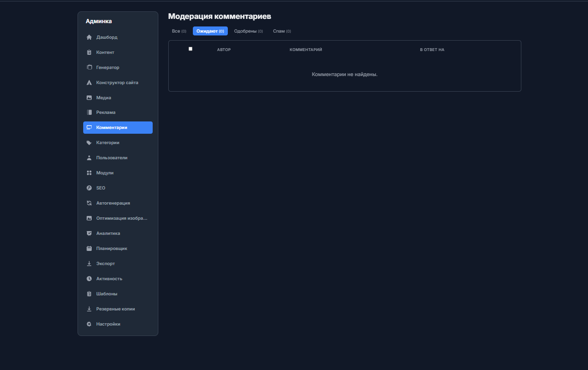Open Дашборд from the sidebar
This screenshot has width=588, height=370.
118,37
